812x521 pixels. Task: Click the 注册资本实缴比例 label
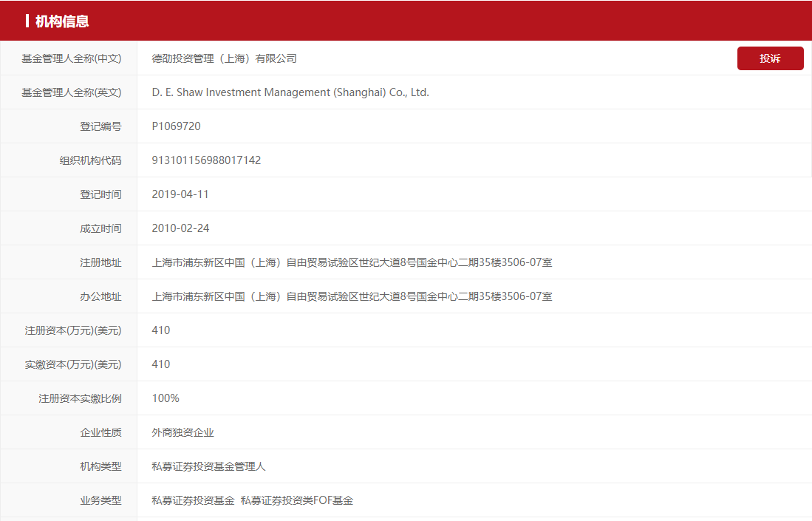pyautogui.click(x=81, y=399)
